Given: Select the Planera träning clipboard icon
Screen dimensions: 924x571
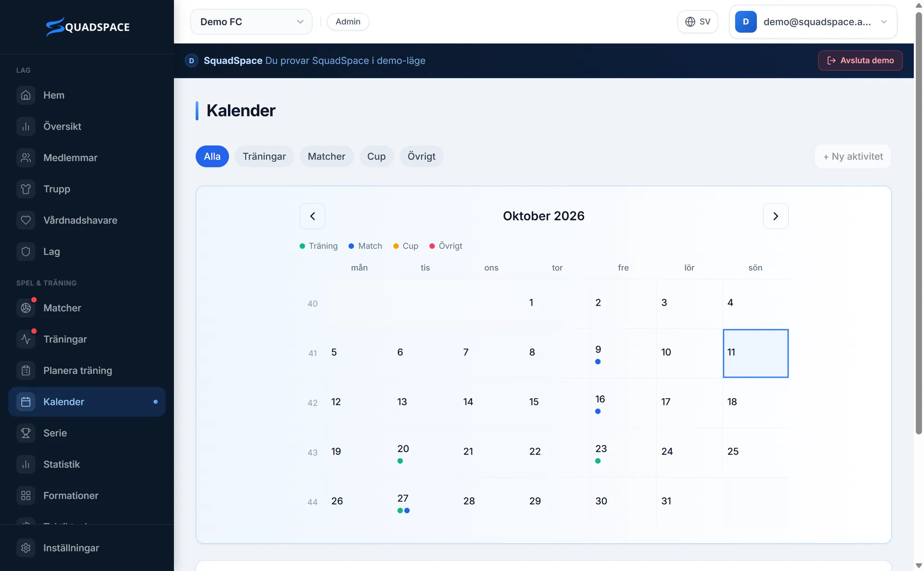Looking at the screenshot, I should [x=26, y=370].
